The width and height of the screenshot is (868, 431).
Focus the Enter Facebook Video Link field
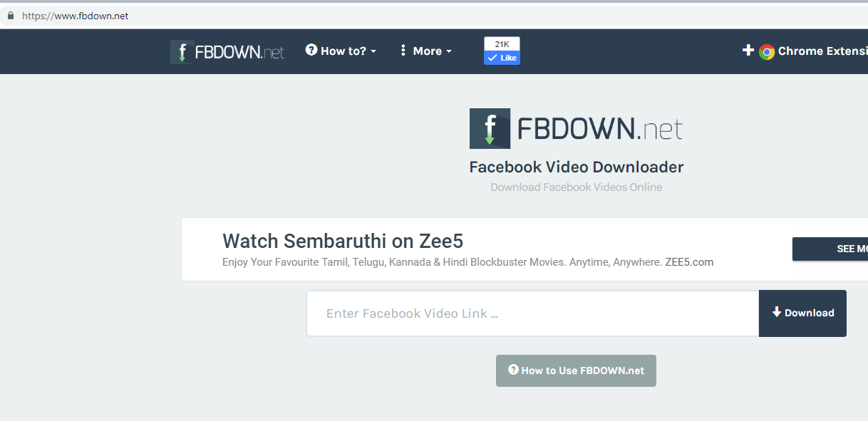pos(532,313)
